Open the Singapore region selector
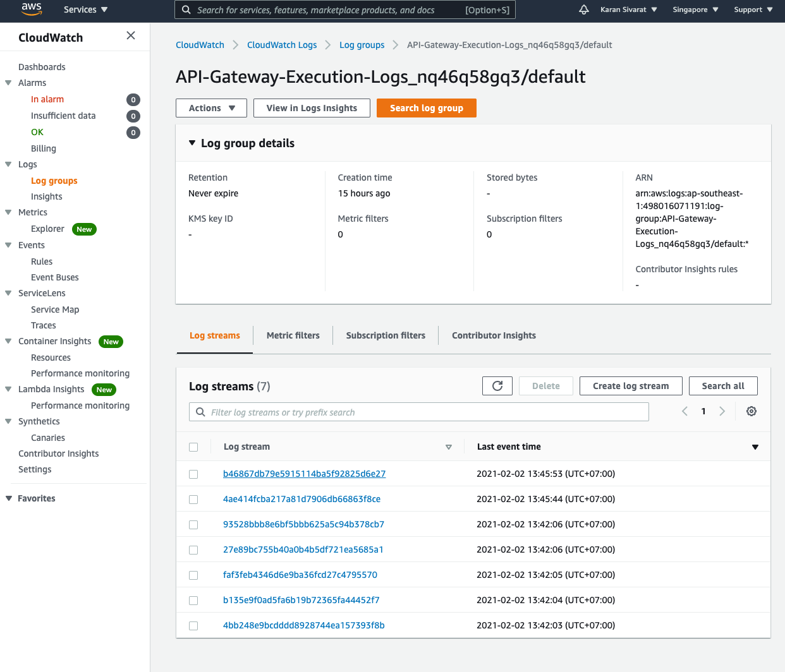The height and width of the screenshot is (672, 785). pyautogui.click(x=691, y=9)
